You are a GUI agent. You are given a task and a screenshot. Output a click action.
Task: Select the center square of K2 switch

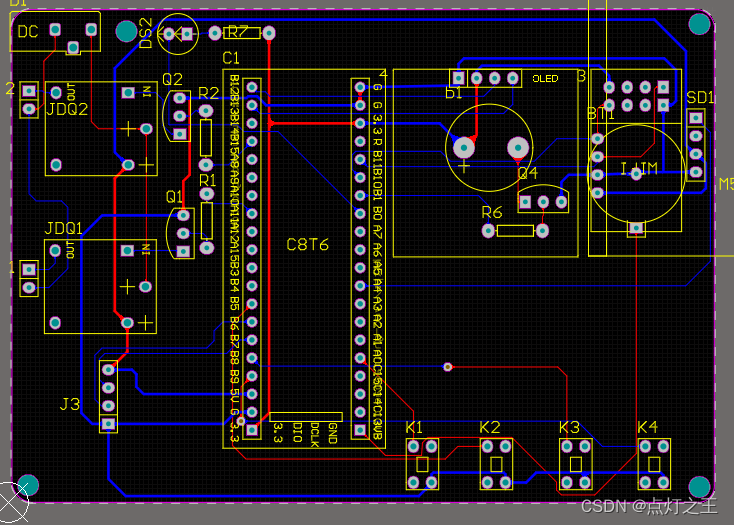click(x=496, y=465)
